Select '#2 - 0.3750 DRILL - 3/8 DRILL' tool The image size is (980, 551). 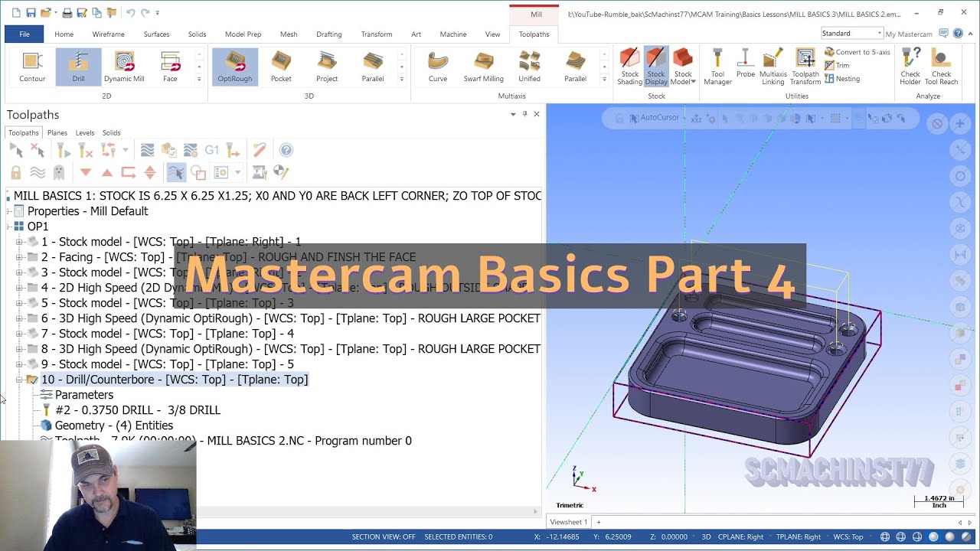[138, 410]
